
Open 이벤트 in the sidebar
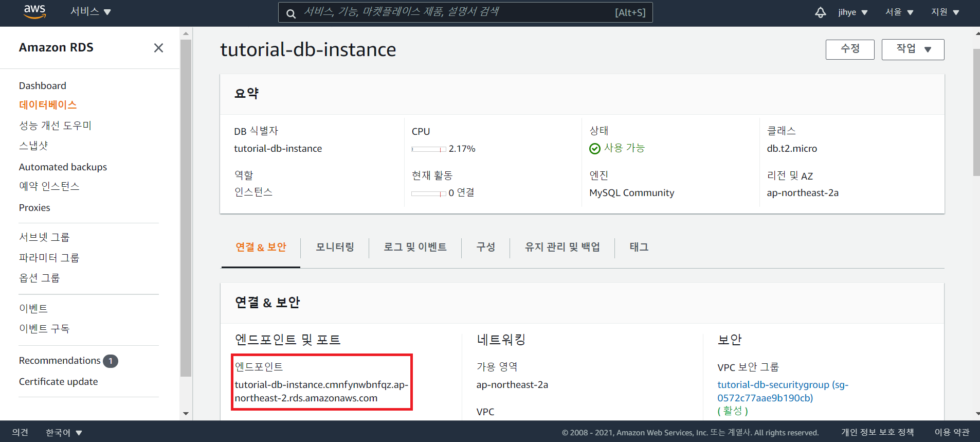[x=33, y=309]
